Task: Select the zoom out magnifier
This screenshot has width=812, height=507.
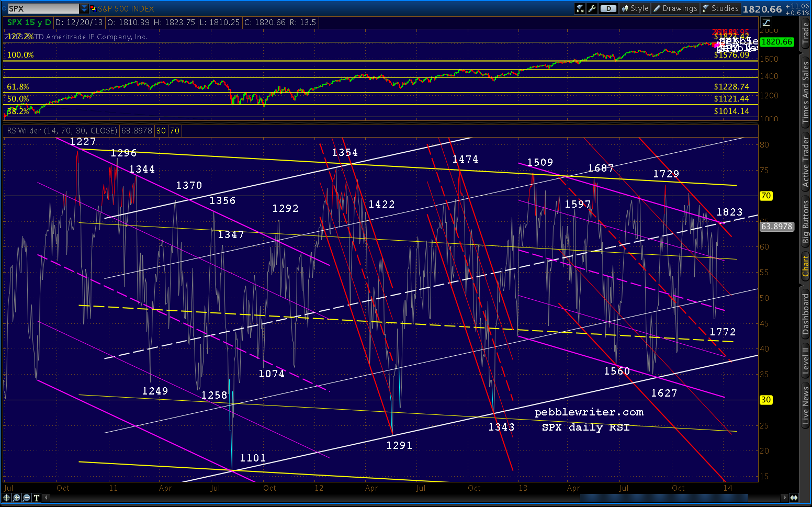Action: pos(27,498)
